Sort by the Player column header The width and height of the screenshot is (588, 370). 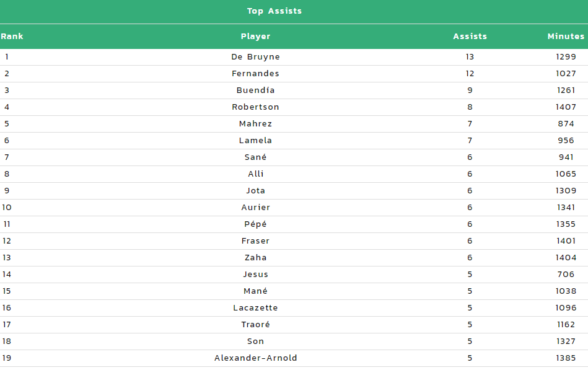pyautogui.click(x=255, y=37)
